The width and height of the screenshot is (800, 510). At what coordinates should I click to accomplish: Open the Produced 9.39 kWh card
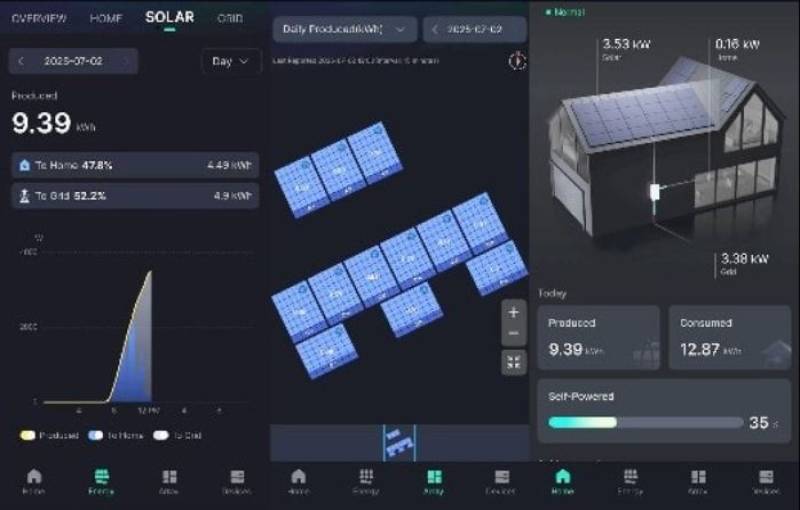598,338
